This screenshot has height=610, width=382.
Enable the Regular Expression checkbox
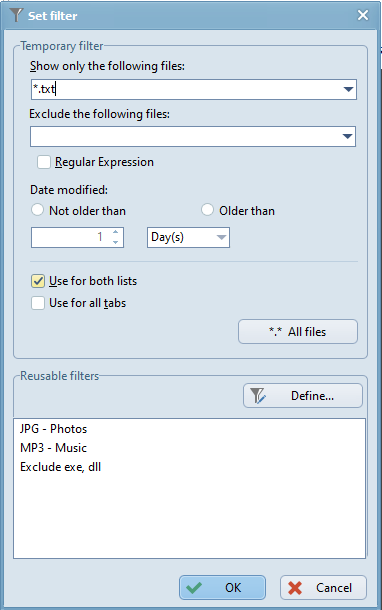click(44, 162)
